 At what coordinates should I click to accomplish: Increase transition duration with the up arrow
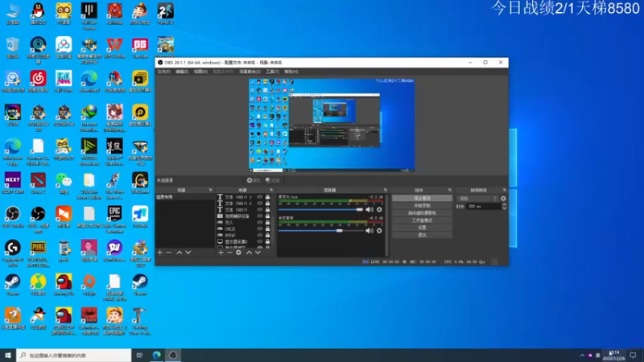click(505, 204)
